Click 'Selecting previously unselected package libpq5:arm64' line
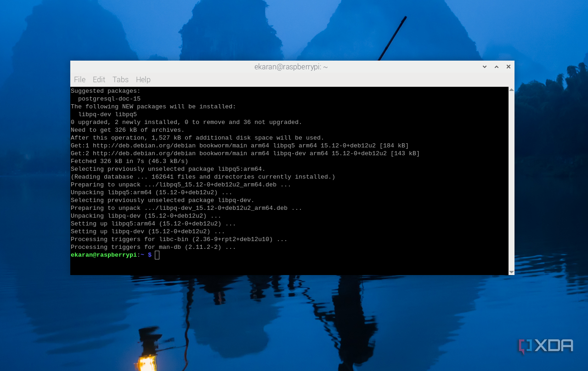 click(x=168, y=169)
